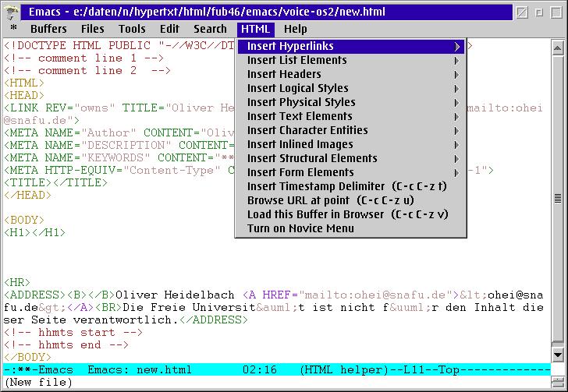Click the '<!-- comment line 1 -->' text
This screenshot has width=568, height=392.
83,58
